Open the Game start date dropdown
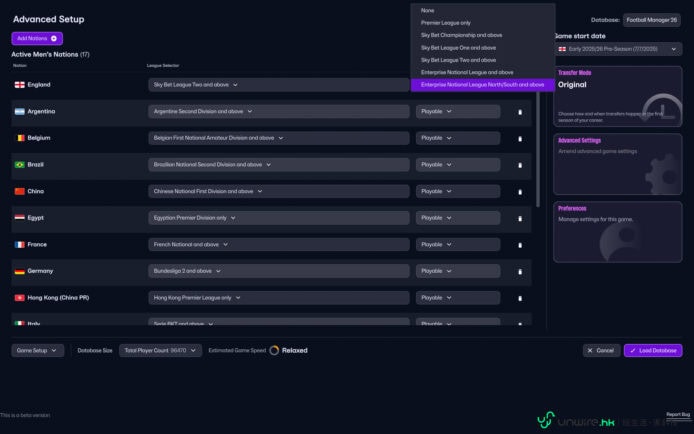 click(618, 49)
